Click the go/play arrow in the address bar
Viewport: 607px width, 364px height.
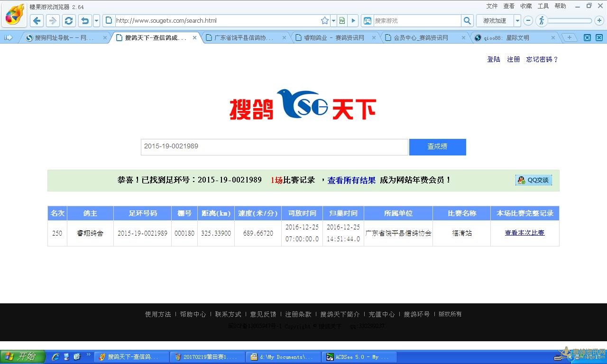pyautogui.click(x=353, y=20)
